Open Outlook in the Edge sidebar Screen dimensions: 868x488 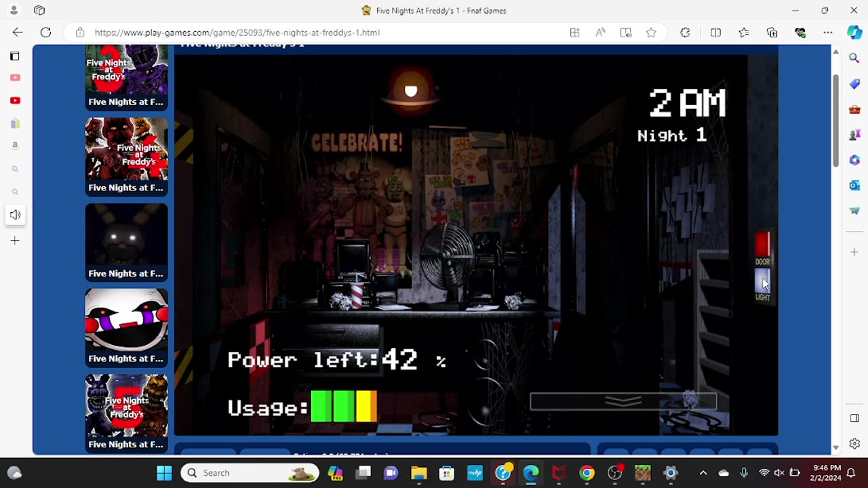(854, 185)
